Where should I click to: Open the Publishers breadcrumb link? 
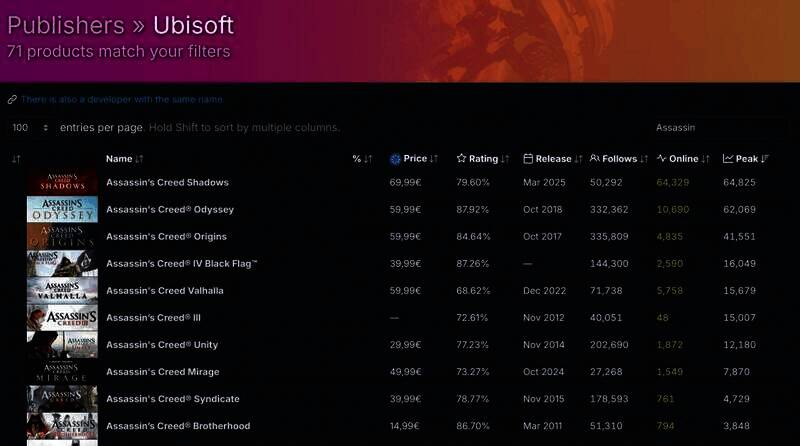click(x=66, y=24)
